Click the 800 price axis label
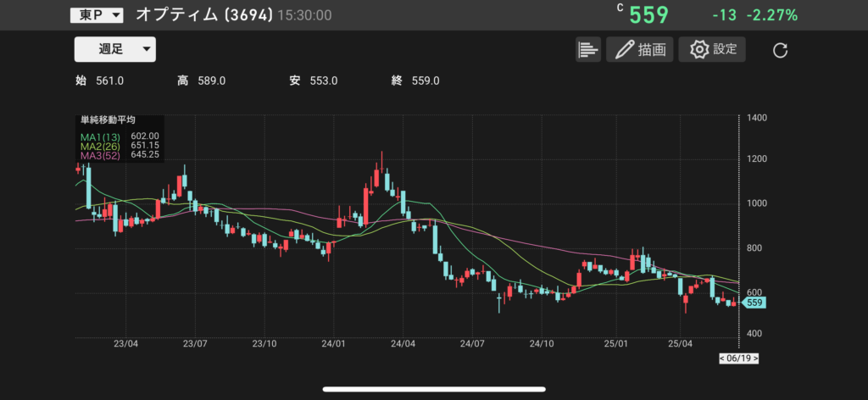This screenshot has width=868, height=400. click(753, 248)
